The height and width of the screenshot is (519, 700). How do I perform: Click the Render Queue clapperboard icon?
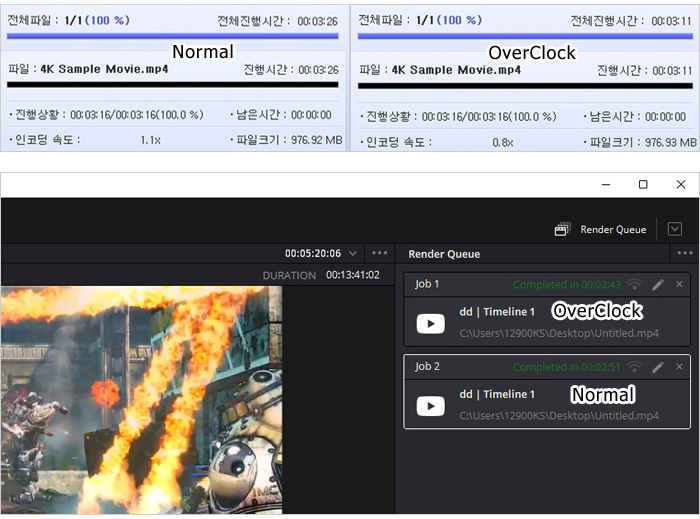(x=563, y=230)
